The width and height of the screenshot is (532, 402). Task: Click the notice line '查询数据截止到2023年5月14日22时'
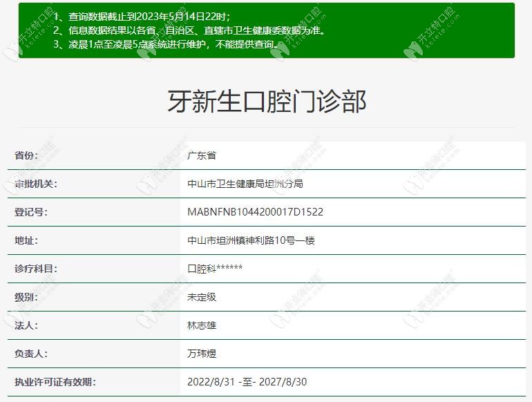tap(142, 17)
